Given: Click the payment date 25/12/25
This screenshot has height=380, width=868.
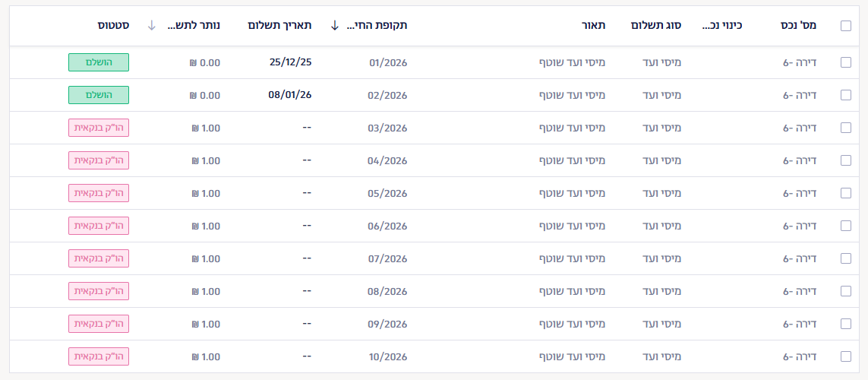Looking at the screenshot, I should (290, 62).
